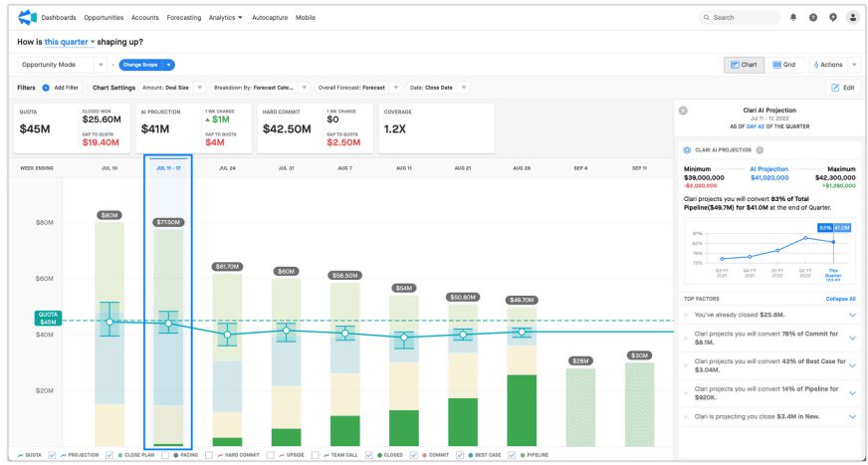This screenshot has width=868, height=465.
Task: Click the This Quarter point on projection mini chart
Action: [x=832, y=242]
